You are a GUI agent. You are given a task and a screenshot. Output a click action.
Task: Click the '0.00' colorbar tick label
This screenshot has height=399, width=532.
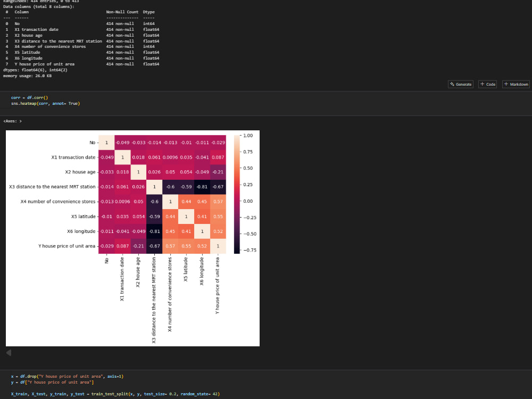[x=248, y=201]
